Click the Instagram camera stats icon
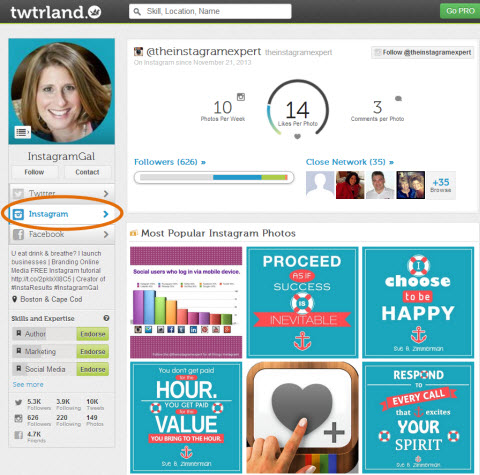The height and width of the screenshot is (475, 480). pos(18,418)
